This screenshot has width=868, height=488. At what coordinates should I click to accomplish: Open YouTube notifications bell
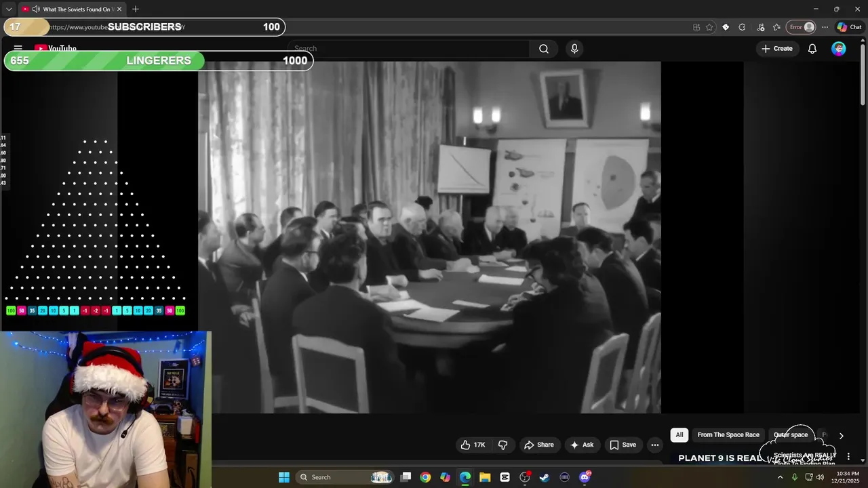812,49
